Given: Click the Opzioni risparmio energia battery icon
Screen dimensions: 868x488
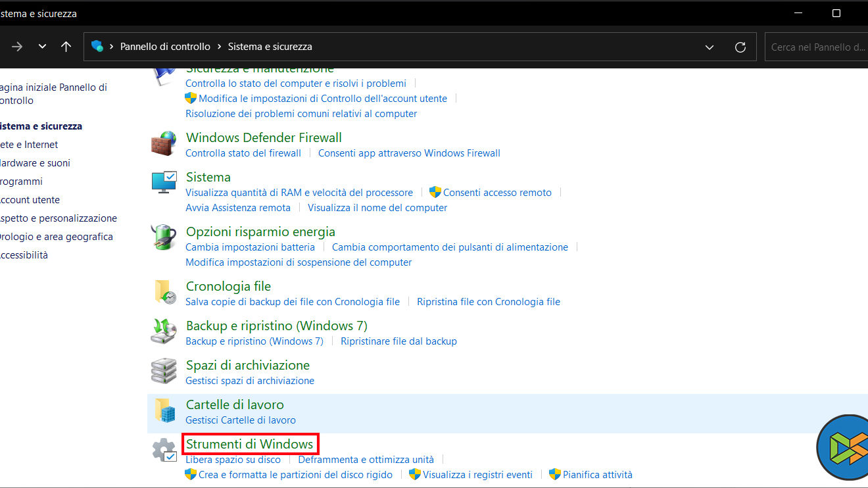Looking at the screenshot, I should tap(164, 237).
